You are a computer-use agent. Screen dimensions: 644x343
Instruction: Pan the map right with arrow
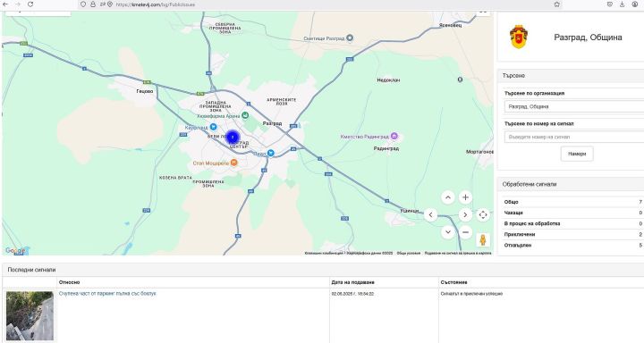coord(465,214)
